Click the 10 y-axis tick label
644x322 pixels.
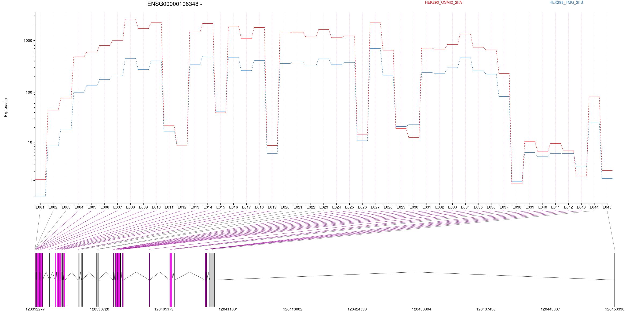point(30,142)
